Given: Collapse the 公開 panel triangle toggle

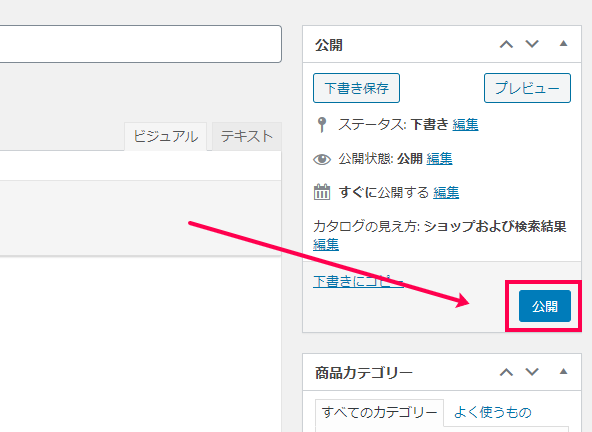Looking at the screenshot, I should tap(563, 43).
